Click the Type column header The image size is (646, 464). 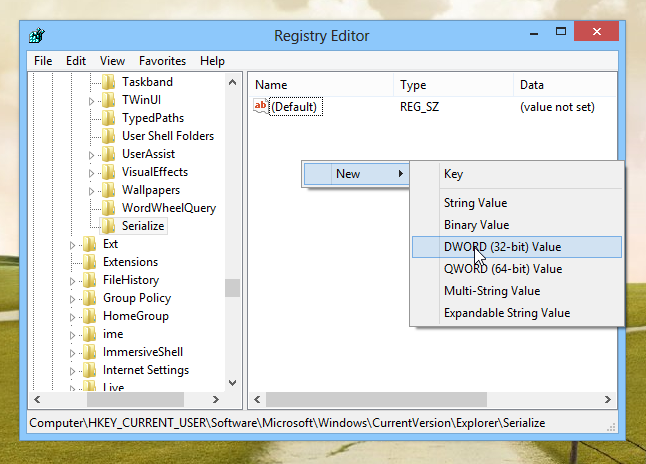(454, 85)
